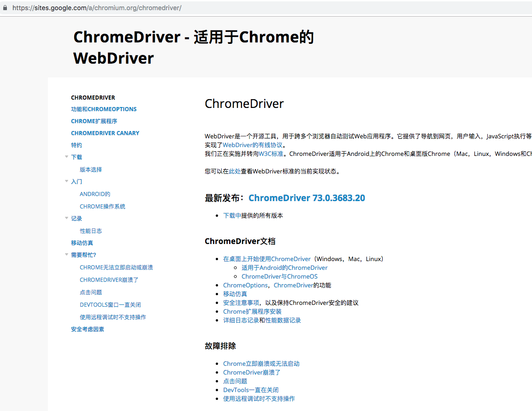Open Chrome扩展程序安装 link
This screenshot has width=532, height=411.
click(253, 311)
